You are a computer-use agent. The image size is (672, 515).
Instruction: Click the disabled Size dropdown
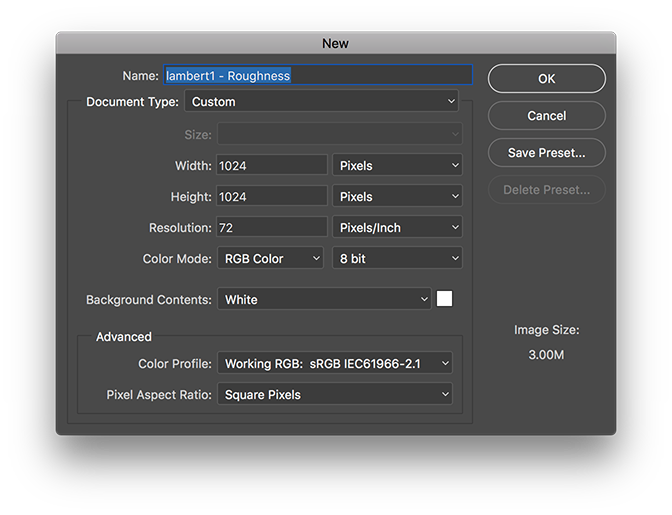(x=340, y=134)
